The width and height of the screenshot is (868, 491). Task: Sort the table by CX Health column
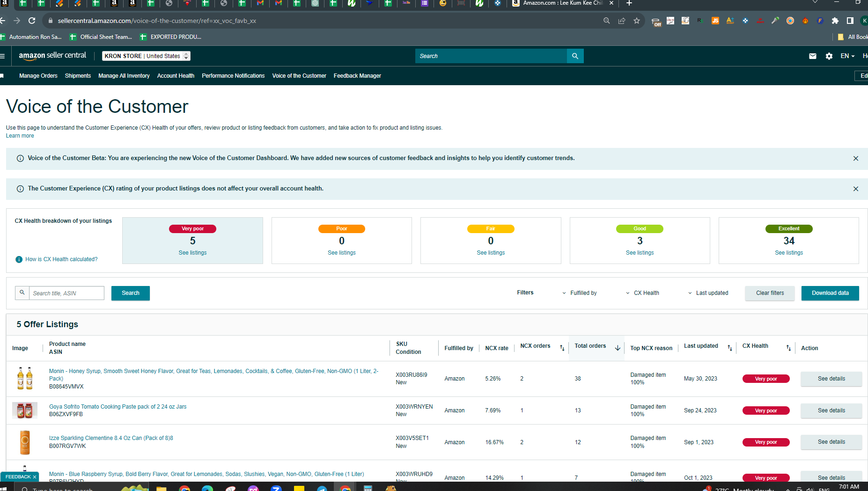coord(788,348)
